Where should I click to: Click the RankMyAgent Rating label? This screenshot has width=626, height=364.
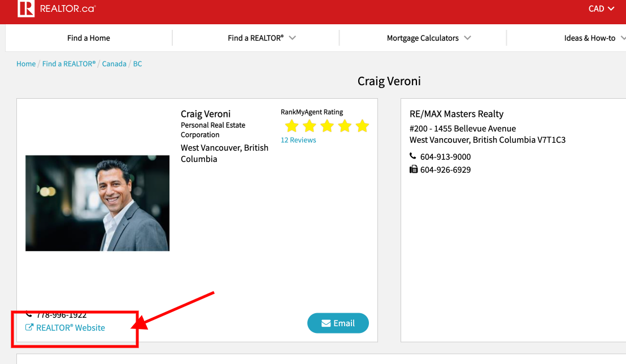click(312, 112)
